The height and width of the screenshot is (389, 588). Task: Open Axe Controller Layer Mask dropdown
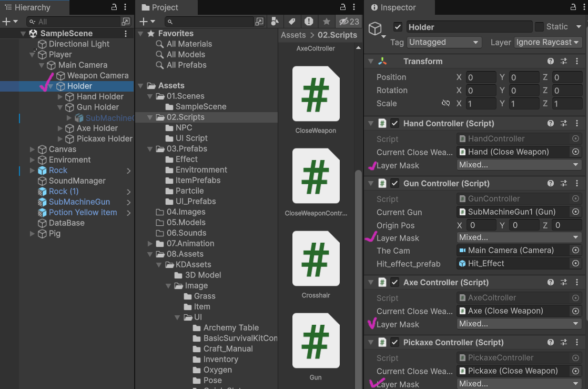click(519, 324)
